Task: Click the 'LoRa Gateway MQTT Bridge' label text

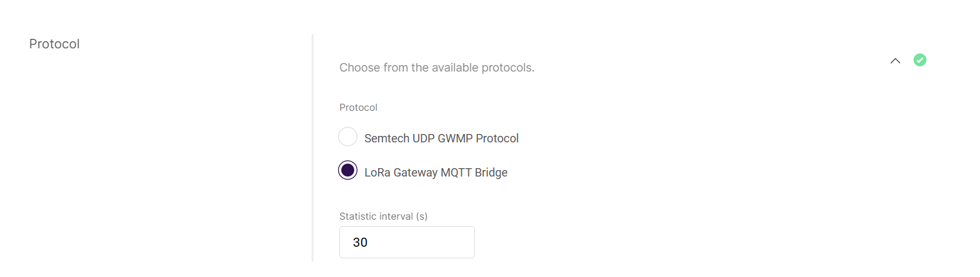Action: coord(436,173)
